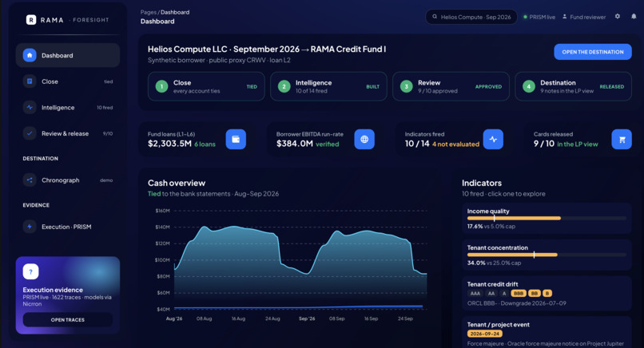Open settings gear icon
This screenshot has height=348, width=644.
618,17
